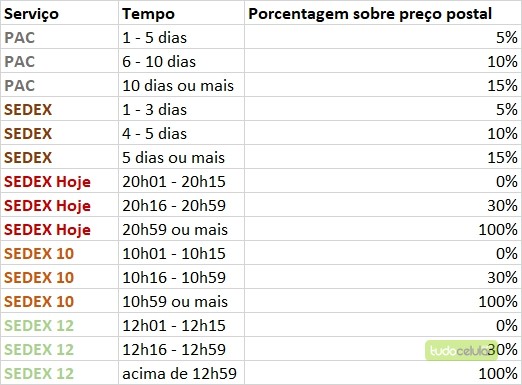522x385 pixels.
Task: Select the '10 dias ou mais' cell
Action: (x=181, y=85)
